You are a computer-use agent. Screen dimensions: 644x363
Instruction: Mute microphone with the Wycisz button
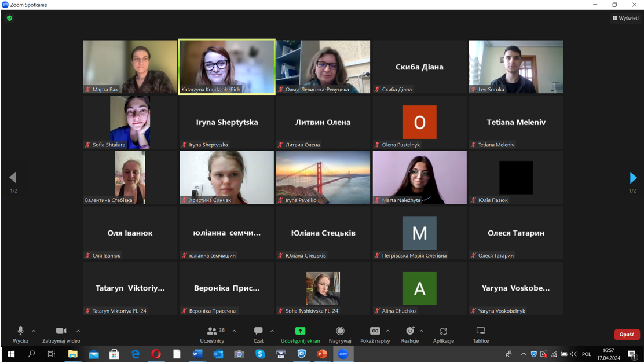(x=20, y=334)
